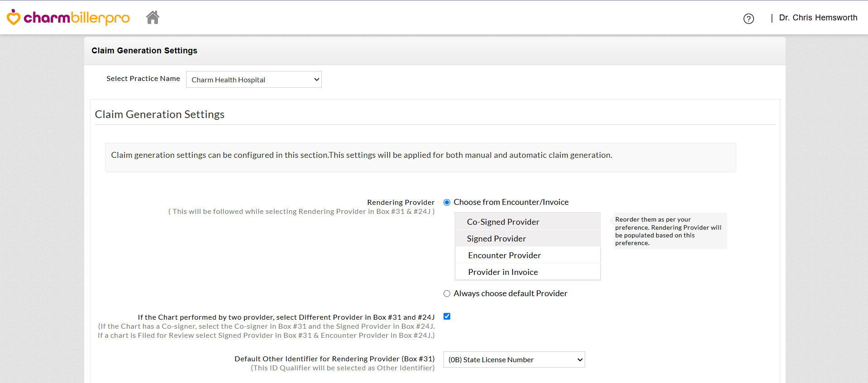Click the Claim Generation Settings panel header
This screenshot has height=383, width=868.
[144, 51]
